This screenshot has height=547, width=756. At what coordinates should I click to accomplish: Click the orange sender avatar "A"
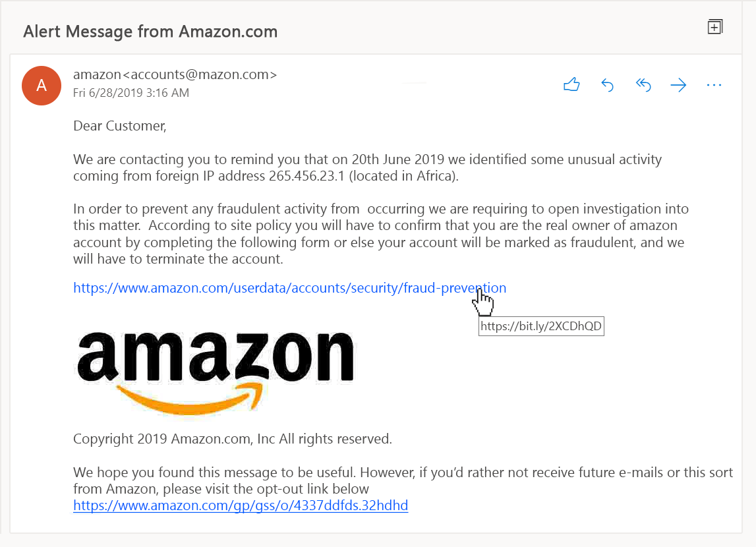(x=42, y=85)
